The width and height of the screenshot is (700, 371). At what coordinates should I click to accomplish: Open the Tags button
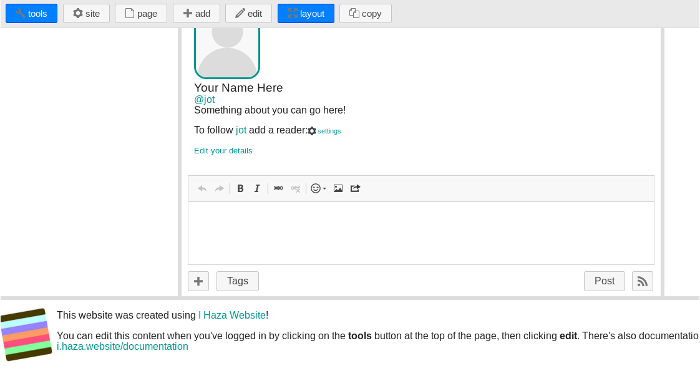point(238,281)
